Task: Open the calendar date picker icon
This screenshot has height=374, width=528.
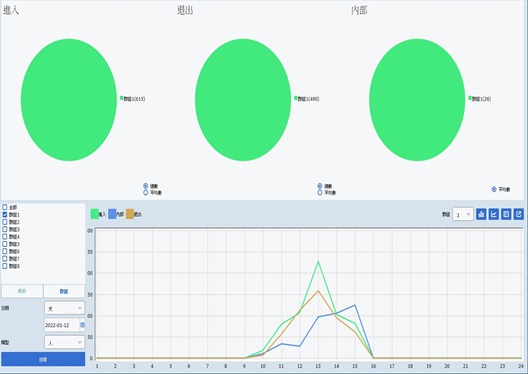Action: [x=82, y=325]
